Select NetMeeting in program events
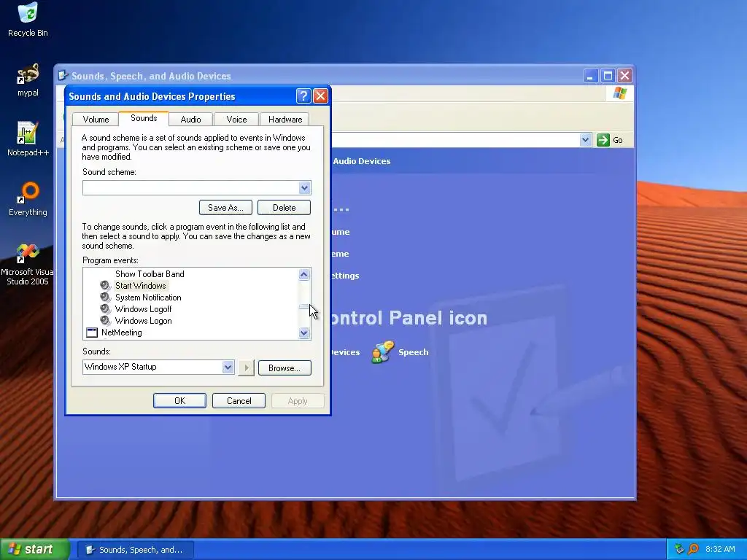Viewport: 747px width, 560px height. click(x=122, y=332)
